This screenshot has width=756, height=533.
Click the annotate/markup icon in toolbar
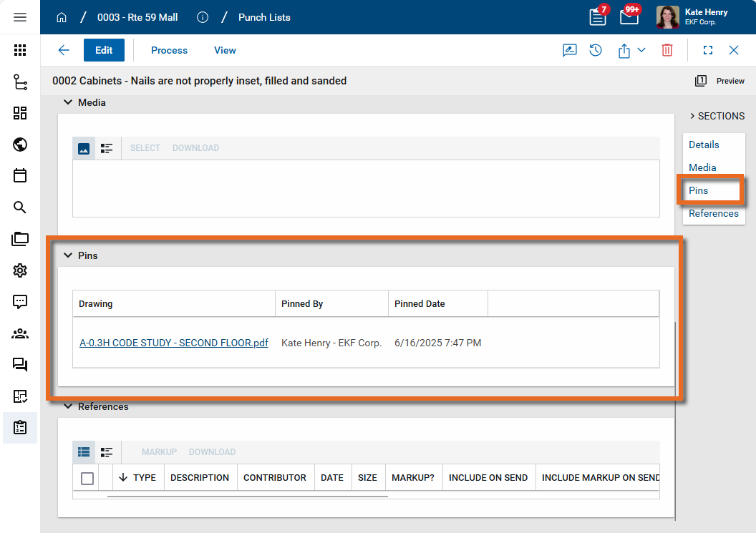[x=569, y=50]
